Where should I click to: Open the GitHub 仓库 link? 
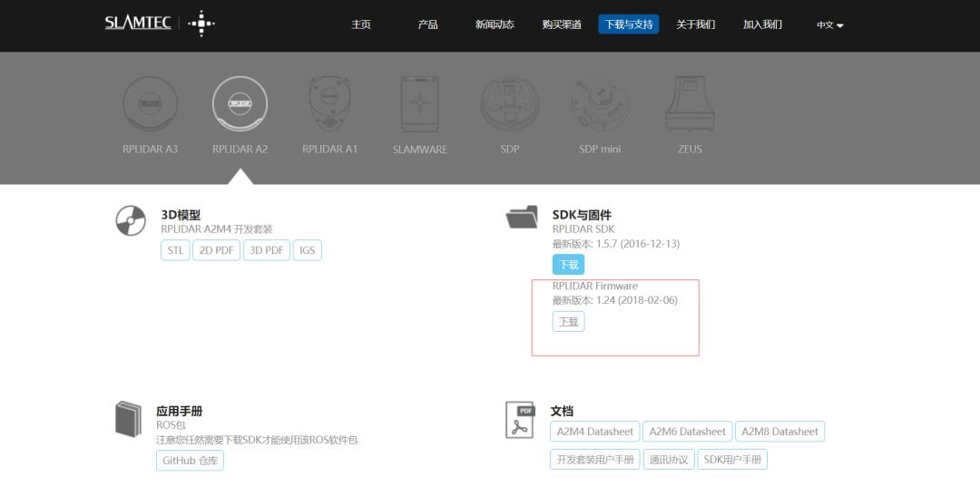190,461
